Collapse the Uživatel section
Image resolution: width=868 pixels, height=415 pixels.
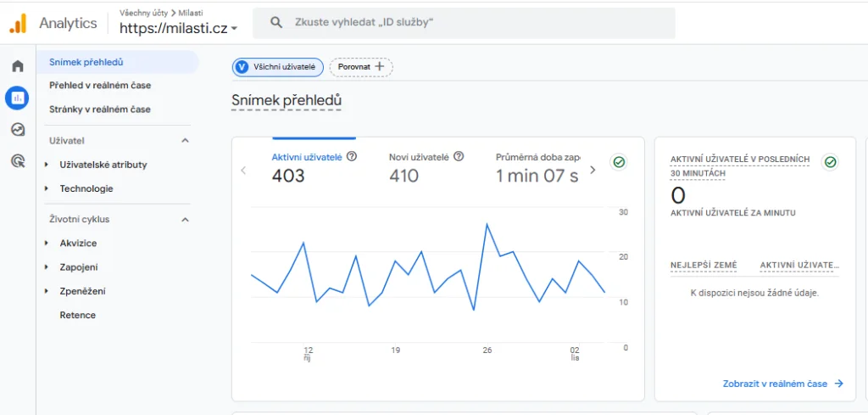tap(186, 141)
